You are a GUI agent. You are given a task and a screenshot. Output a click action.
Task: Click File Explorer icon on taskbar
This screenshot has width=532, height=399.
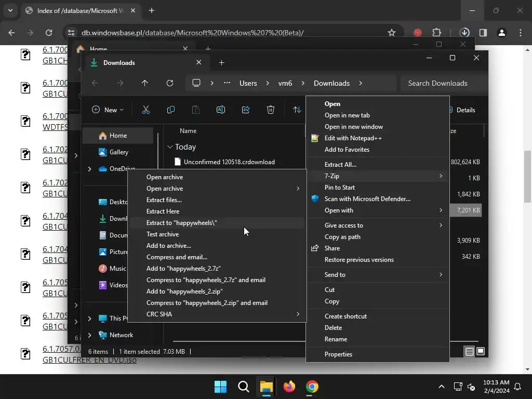point(267,387)
